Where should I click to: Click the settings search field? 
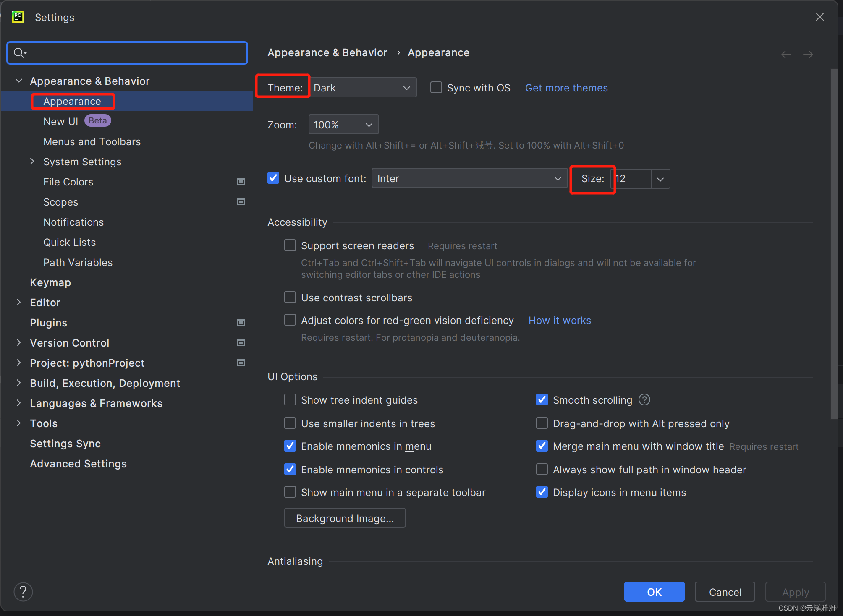click(134, 53)
